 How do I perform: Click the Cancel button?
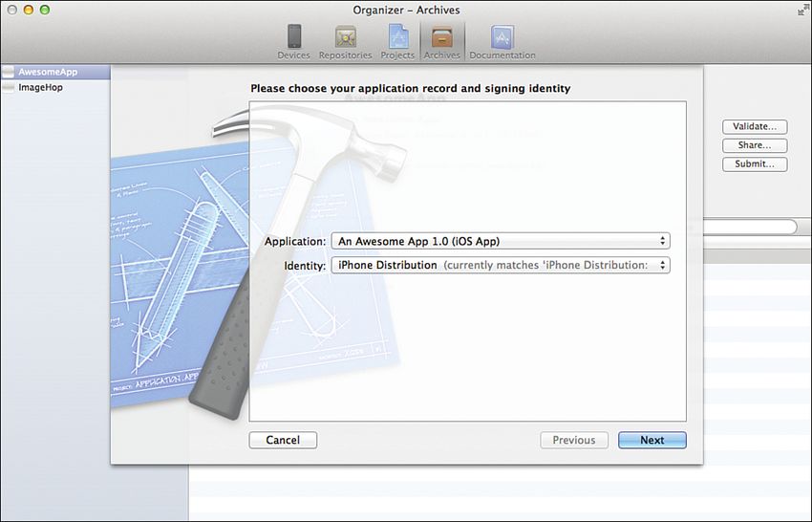point(283,440)
